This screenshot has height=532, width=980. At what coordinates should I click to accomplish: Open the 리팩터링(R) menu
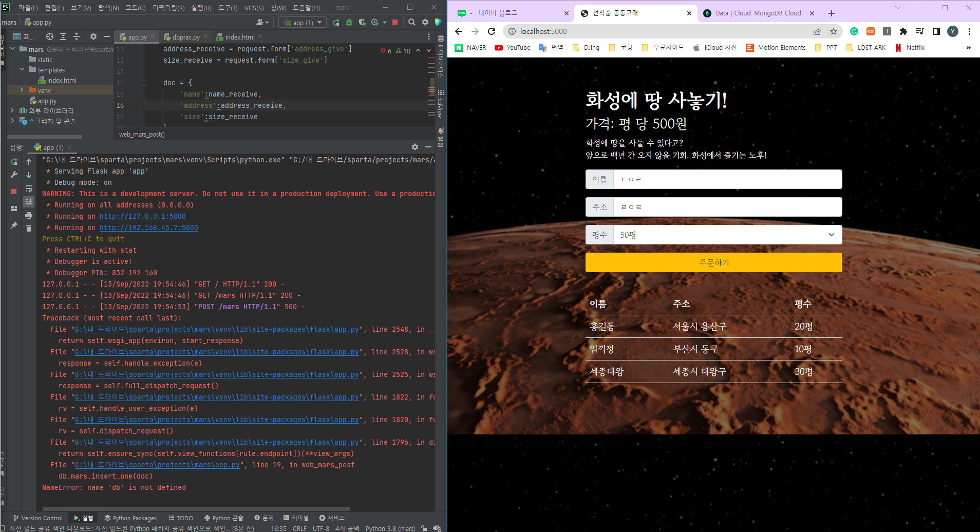168,8
